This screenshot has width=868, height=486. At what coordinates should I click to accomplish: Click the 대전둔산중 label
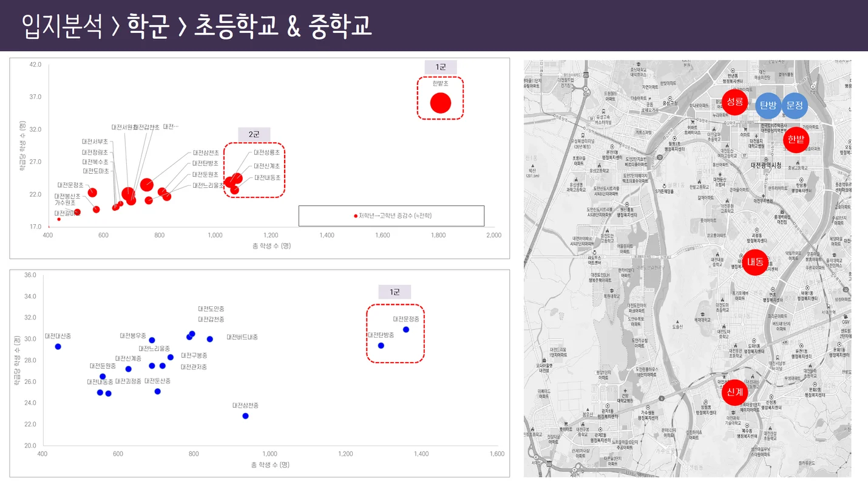click(157, 381)
